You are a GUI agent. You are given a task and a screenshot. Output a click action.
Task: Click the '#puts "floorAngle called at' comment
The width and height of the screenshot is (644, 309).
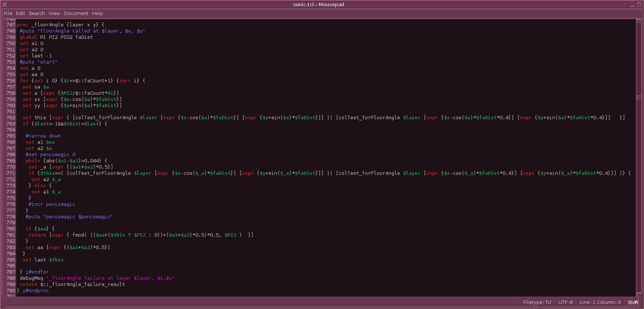pyautogui.click(x=82, y=31)
